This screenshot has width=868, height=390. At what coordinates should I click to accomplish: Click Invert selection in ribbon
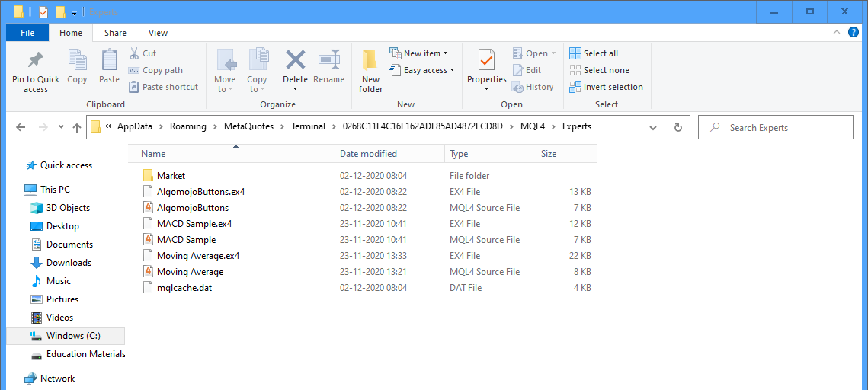(x=606, y=87)
